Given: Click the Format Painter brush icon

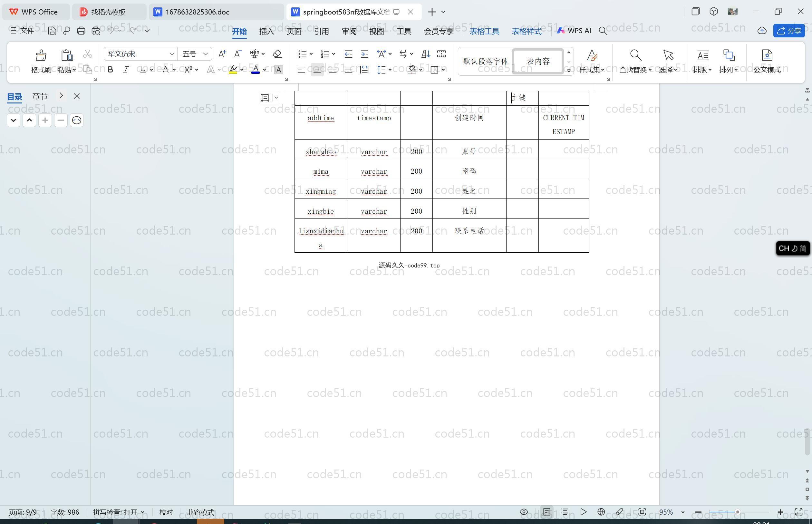Looking at the screenshot, I should point(41,55).
